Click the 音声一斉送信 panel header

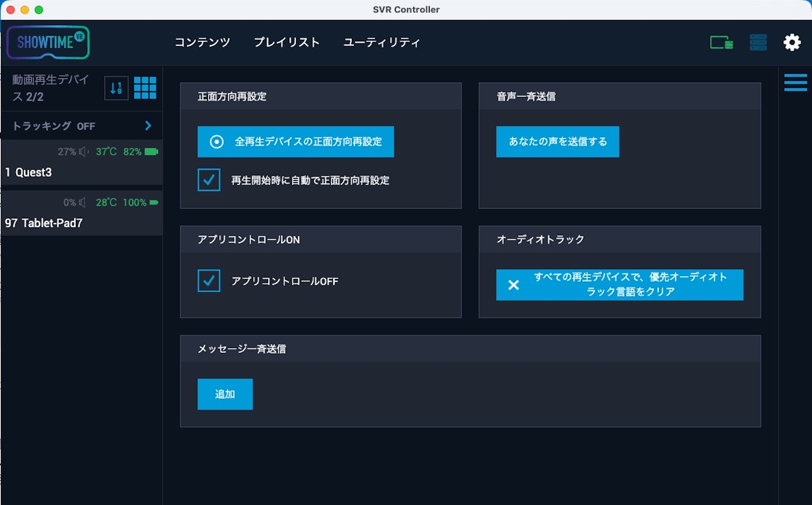[x=620, y=96]
